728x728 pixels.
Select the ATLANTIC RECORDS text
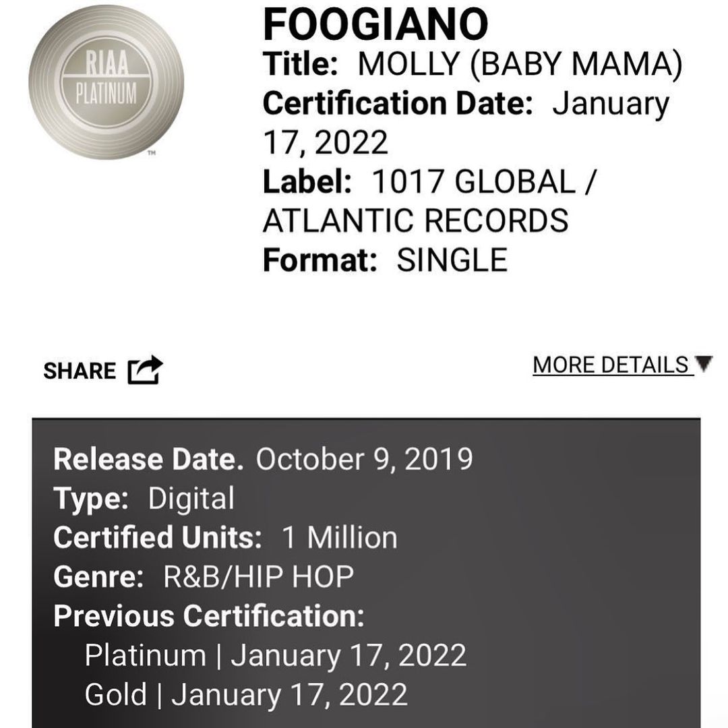(415, 221)
